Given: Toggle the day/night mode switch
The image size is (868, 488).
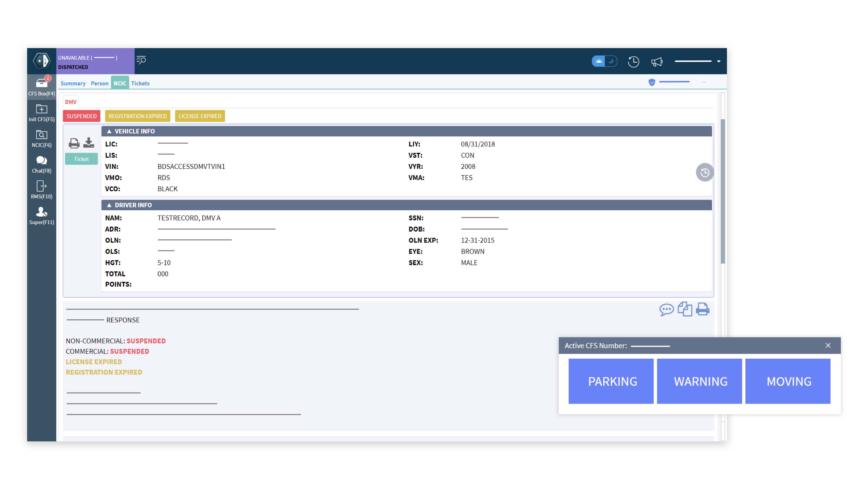Looking at the screenshot, I should [x=605, y=61].
